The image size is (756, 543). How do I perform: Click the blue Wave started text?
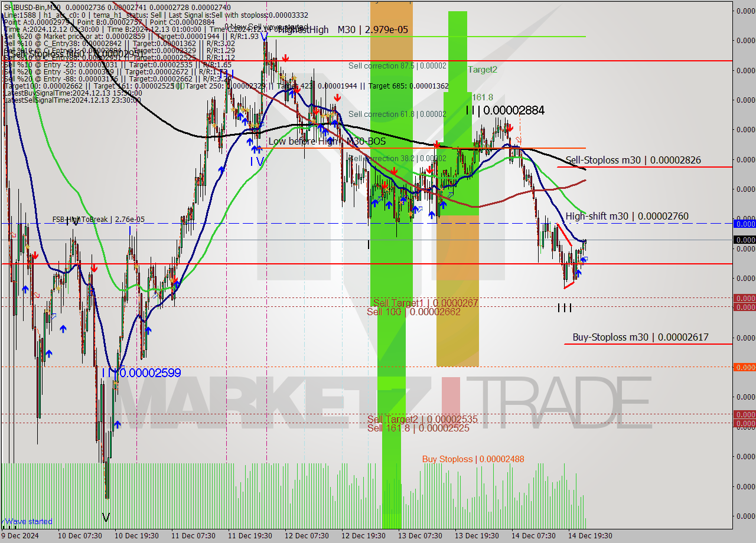(28, 522)
